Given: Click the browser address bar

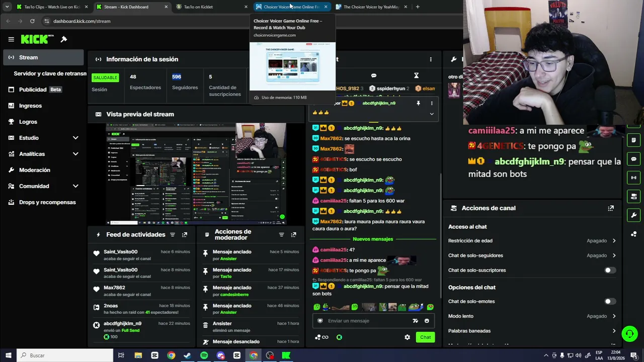Looking at the screenshot, I should 252,21.
